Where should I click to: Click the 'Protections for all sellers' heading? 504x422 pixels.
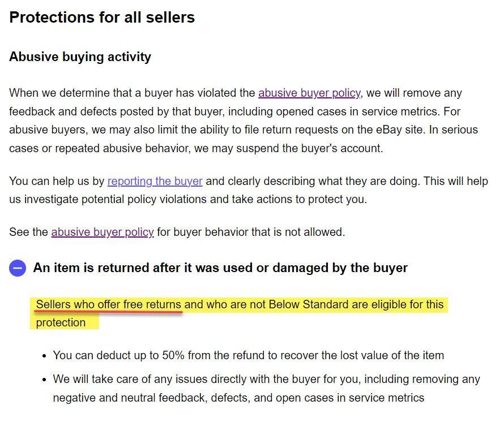pos(102,18)
